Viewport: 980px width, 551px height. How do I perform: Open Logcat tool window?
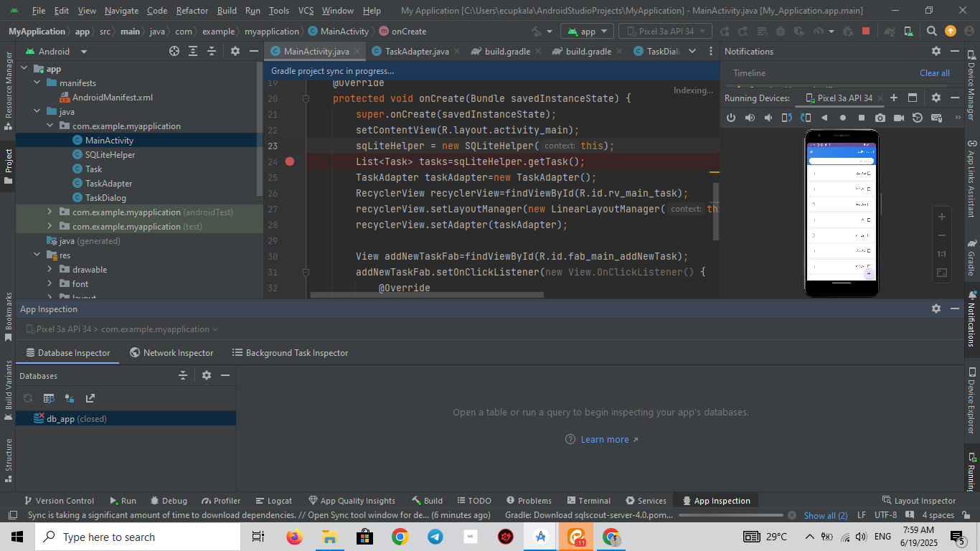pyautogui.click(x=273, y=501)
